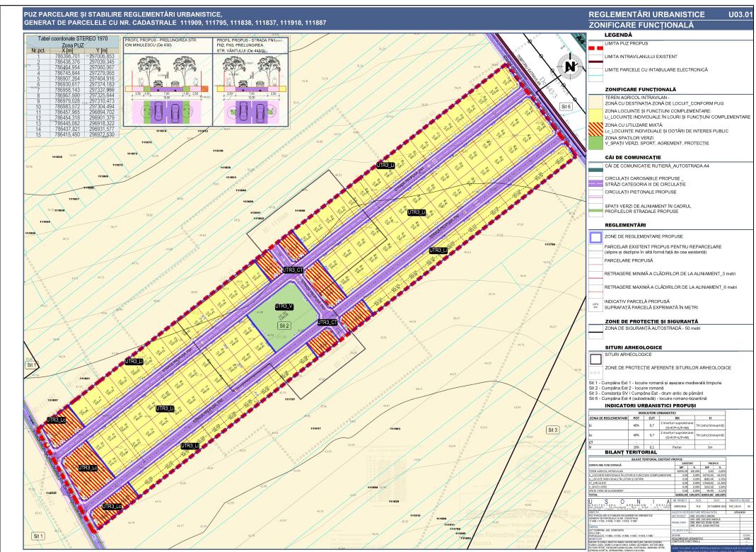756x552 pixels.
Task: Click the north arrow compass symbol
Action: tap(571, 67)
